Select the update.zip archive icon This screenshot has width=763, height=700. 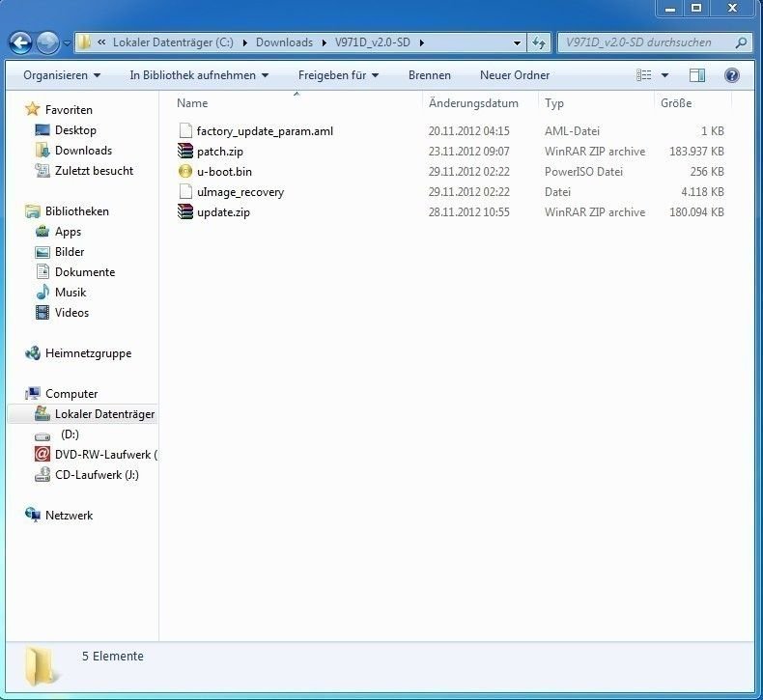click(x=185, y=212)
